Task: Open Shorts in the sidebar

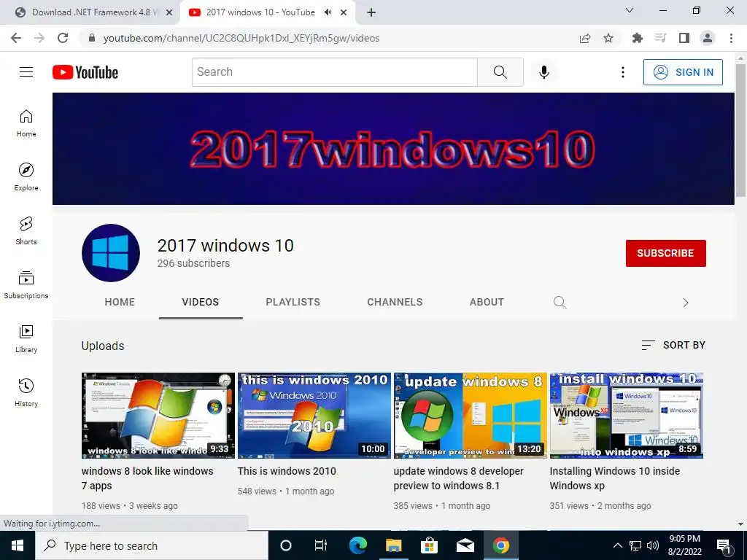Action: coord(26,230)
